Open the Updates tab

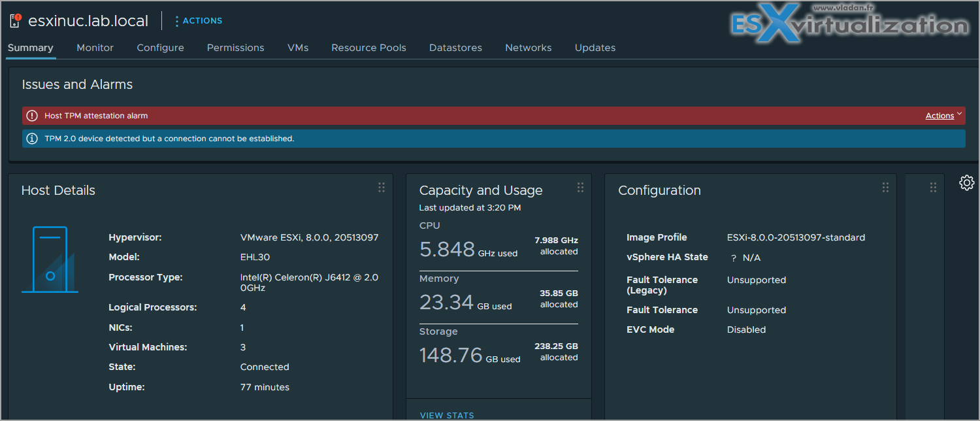[x=595, y=48]
